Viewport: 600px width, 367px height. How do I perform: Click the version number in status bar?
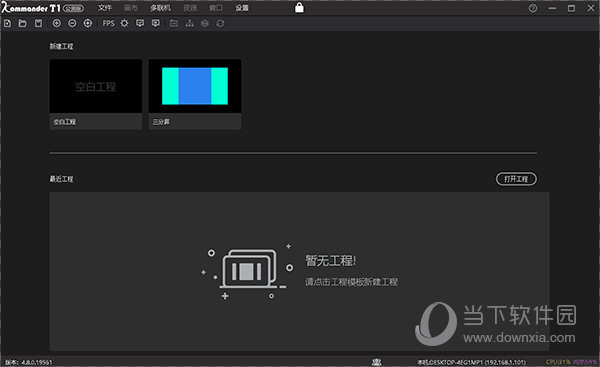point(29,362)
